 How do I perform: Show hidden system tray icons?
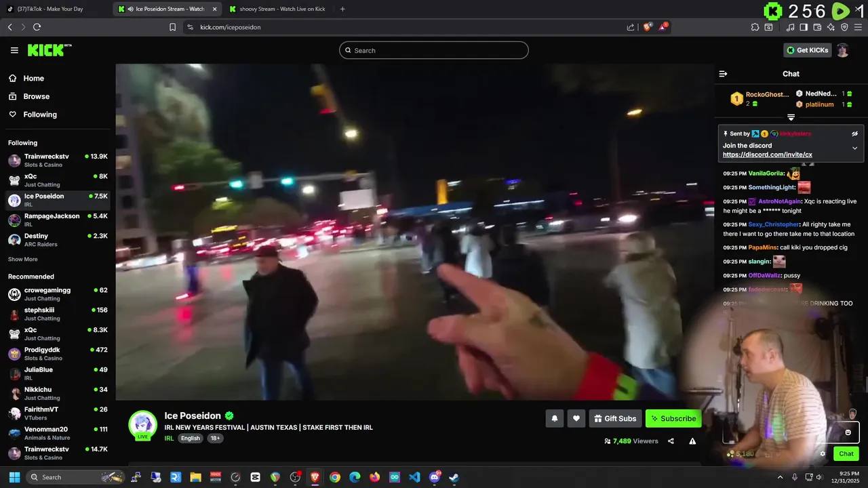click(780, 477)
